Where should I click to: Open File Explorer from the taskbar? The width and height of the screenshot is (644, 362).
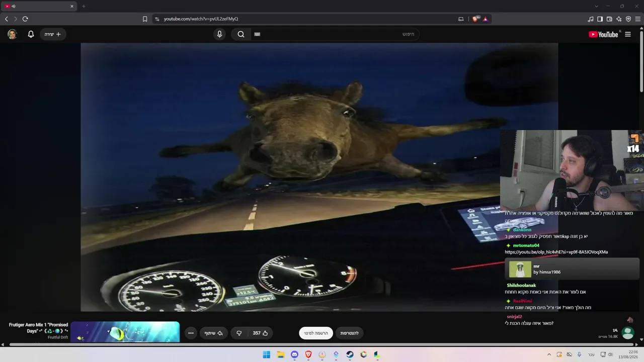point(281,354)
